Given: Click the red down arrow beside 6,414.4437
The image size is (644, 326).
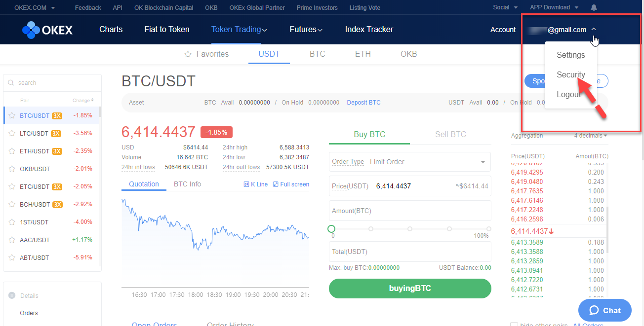Looking at the screenshot, I should pos(551,231).
